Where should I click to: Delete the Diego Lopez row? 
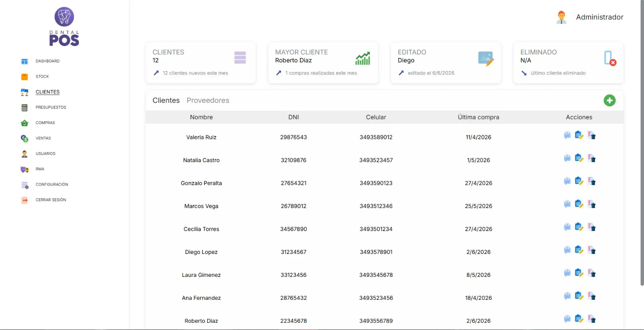[x=592, y=250]
